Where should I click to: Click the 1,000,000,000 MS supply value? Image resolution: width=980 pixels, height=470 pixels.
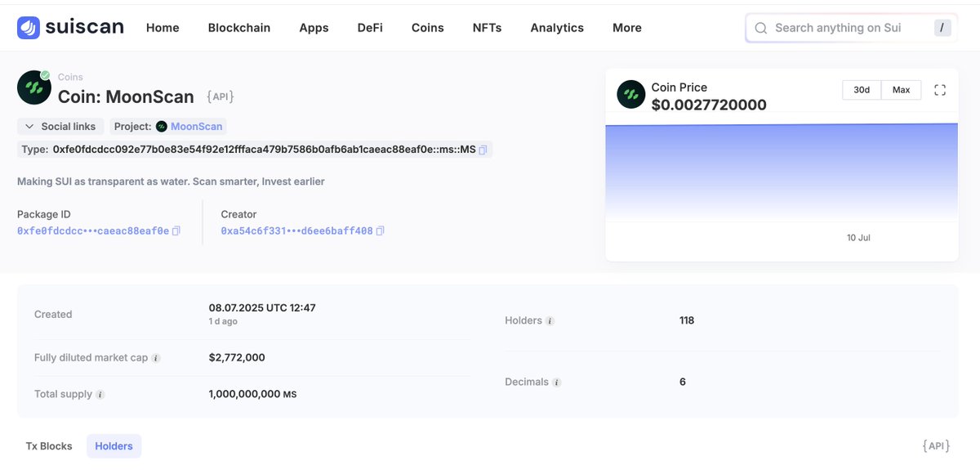[252, 395]
